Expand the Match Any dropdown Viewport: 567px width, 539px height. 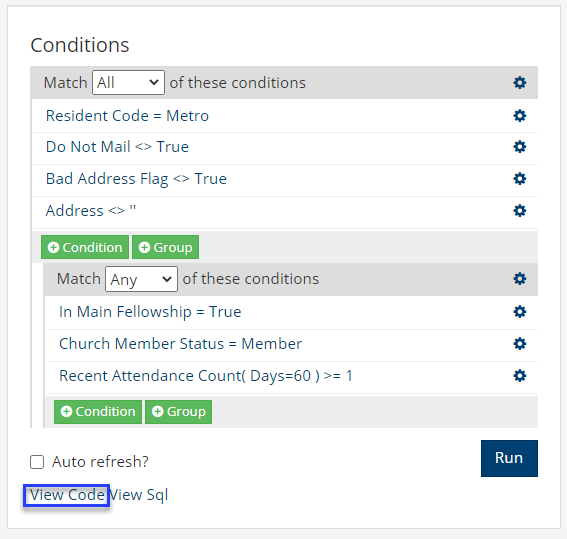pyautogui.click(x=141, y=279)
